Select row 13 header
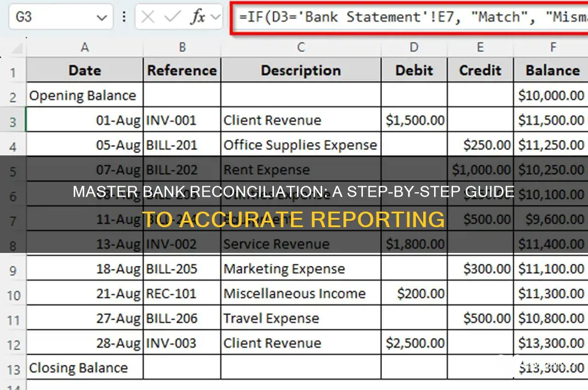Viewport: 588px width, 390px height. [x=13, y=369]
